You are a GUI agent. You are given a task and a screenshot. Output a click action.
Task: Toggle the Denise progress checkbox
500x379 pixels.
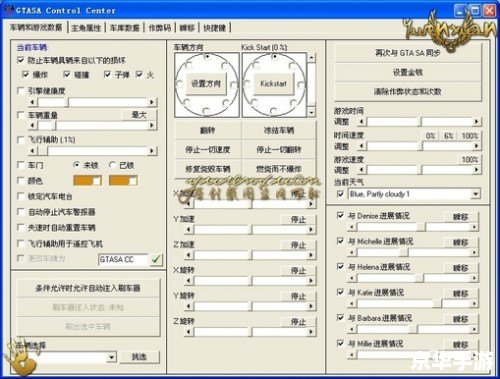coord(340,216)
